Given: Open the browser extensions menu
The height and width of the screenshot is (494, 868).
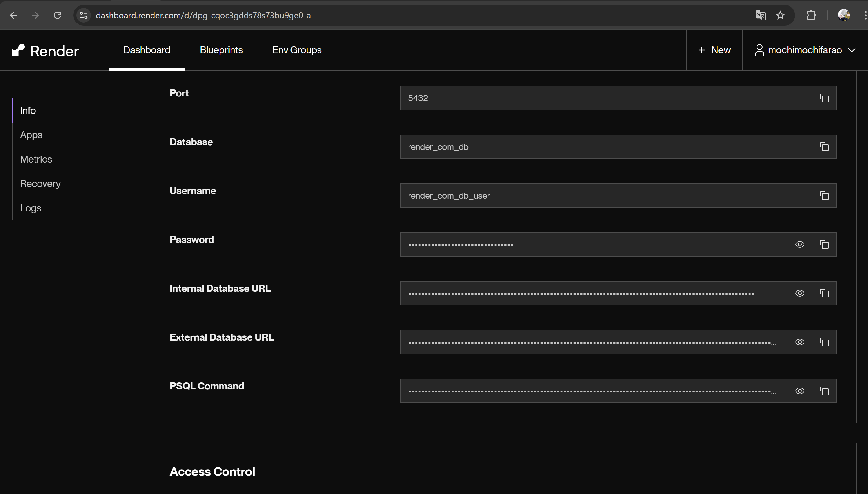Looking at the screenshot, I should [x=811, y=15].
